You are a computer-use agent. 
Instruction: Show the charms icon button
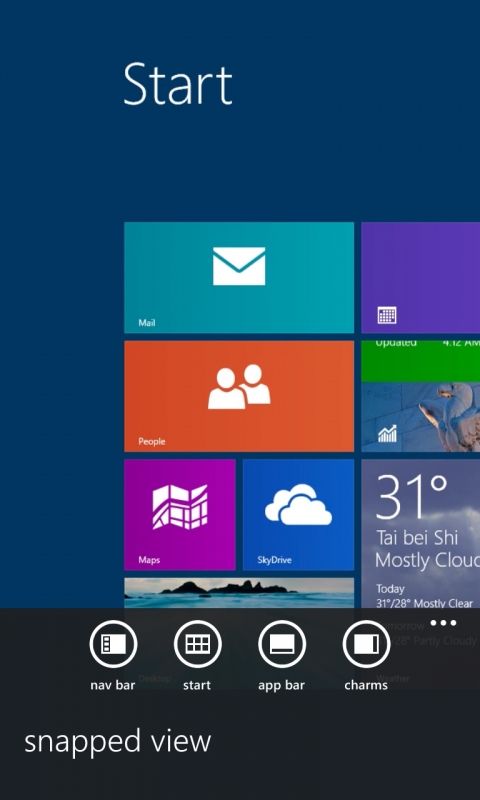pos(366,644)
